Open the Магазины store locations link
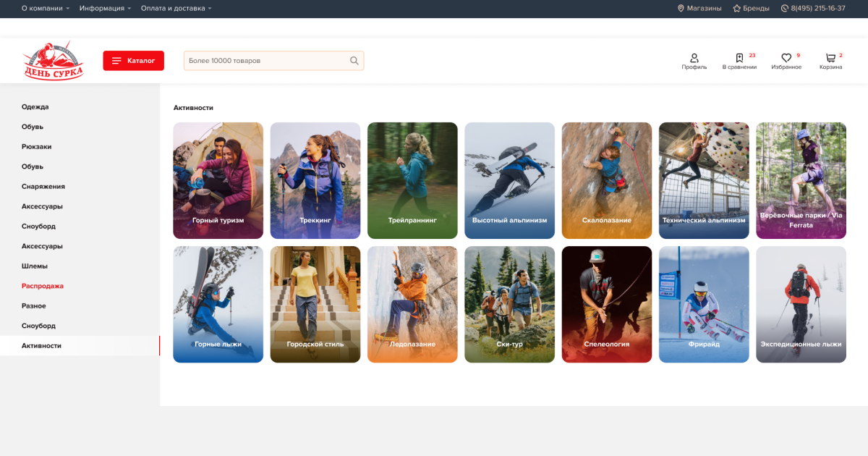This screenshot has height=456, width=868. coord(699,9)
